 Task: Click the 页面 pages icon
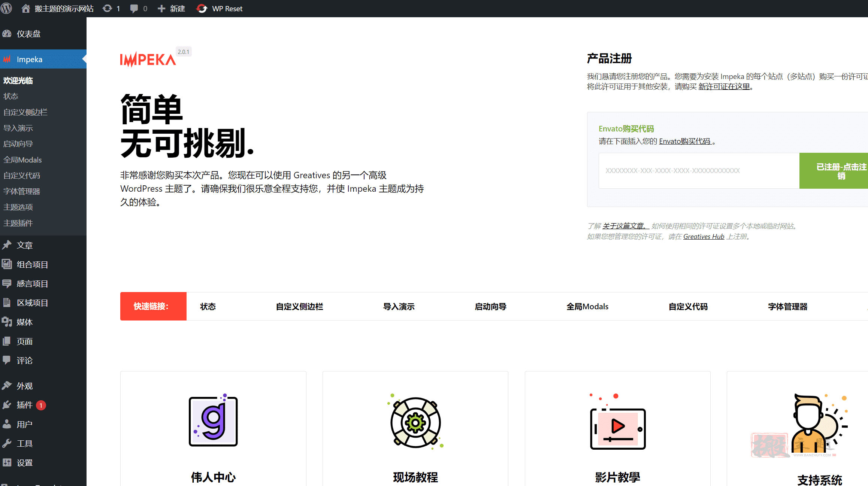pos(7,341)
